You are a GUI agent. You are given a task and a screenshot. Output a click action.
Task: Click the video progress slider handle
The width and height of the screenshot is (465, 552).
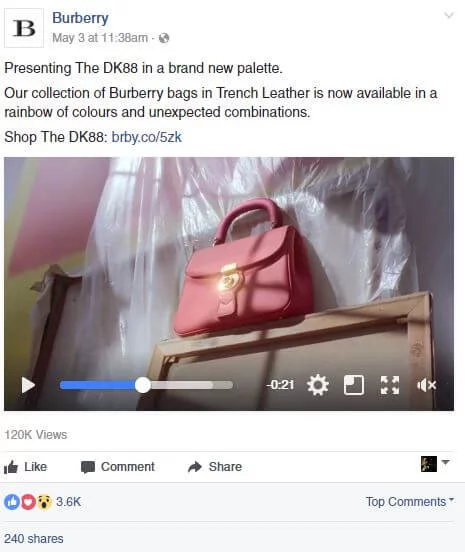pos(143,385)
